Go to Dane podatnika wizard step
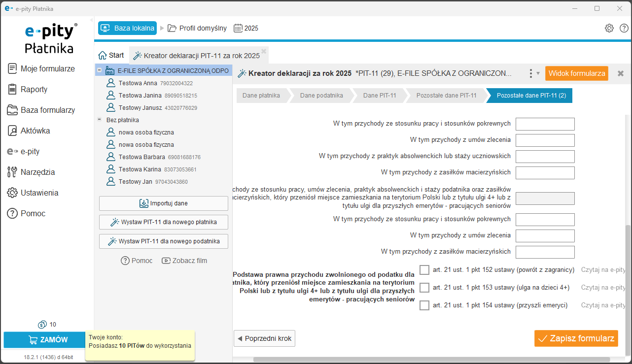The width and height of the screenshot is (632, 364). [321, 96]
